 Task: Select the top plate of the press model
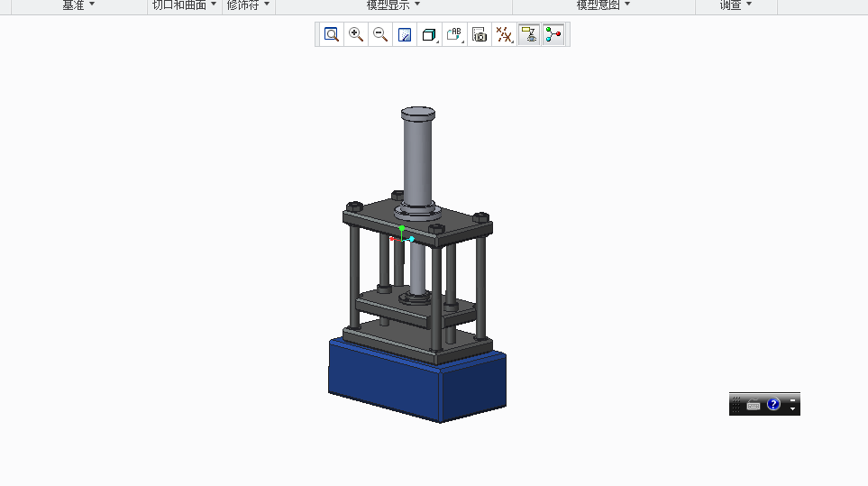[418, 222]
